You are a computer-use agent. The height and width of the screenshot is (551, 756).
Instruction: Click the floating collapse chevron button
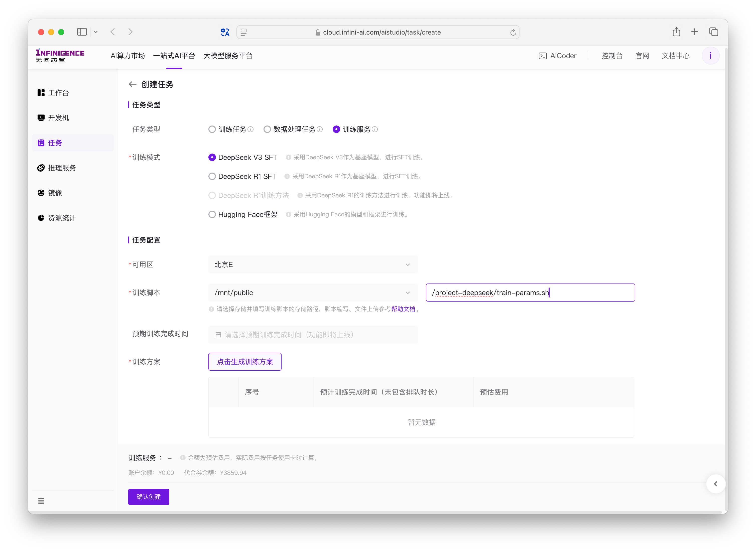tap(716, 484)
